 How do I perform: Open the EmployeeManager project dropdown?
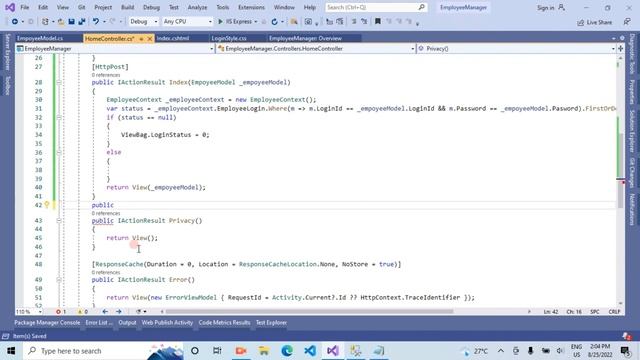point(115,49)
